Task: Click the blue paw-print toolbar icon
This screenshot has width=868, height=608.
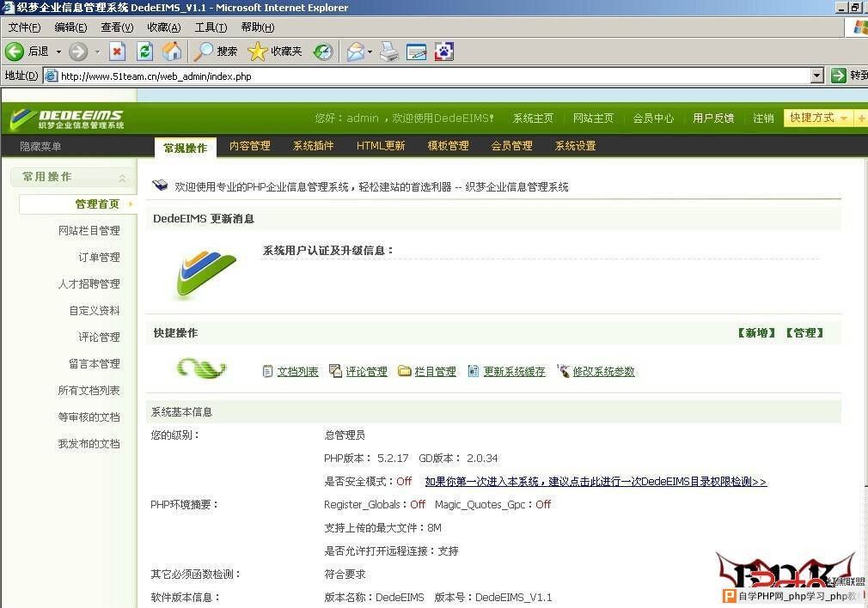Action: click(444, 52)
